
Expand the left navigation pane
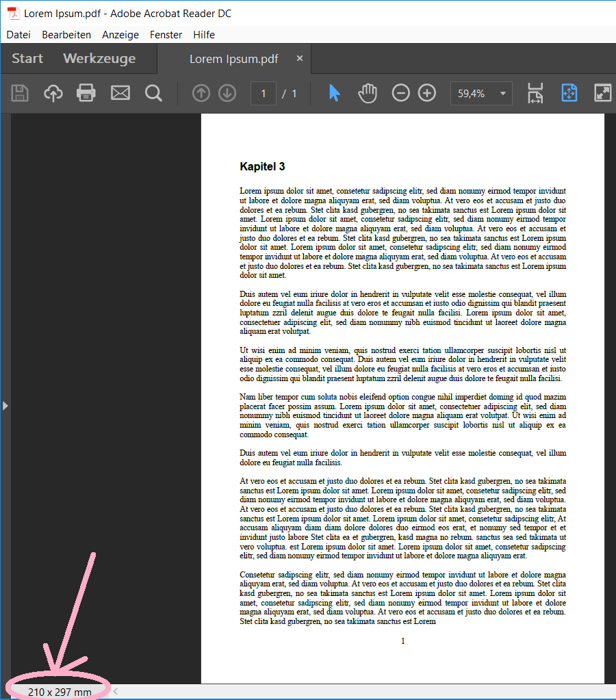pos(5,406)
